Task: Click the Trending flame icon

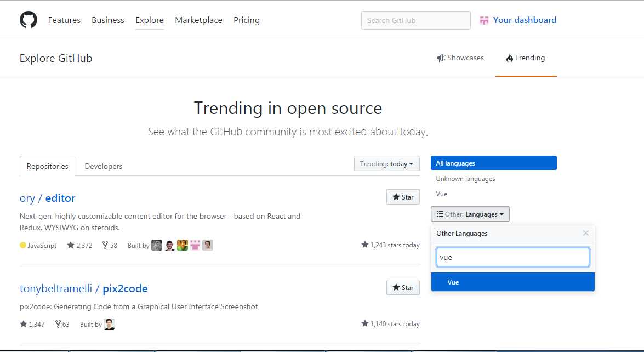Action: tap(509, 58)
